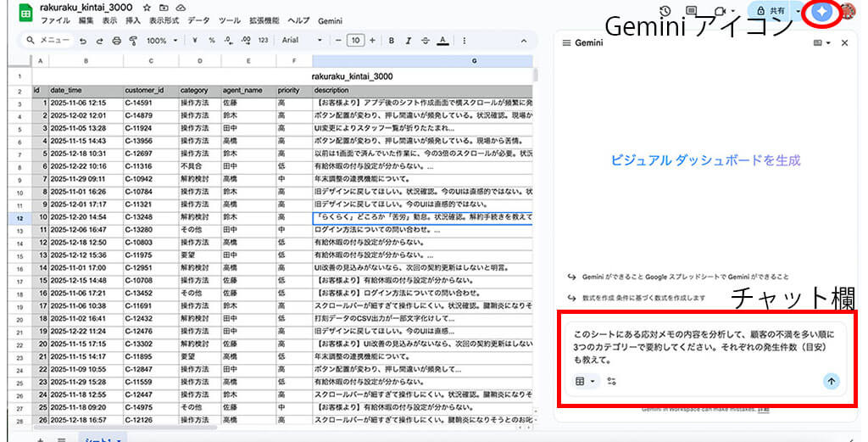Open Gemini prompt settings sliders icon
Screen dimensions: 868x442
612,381
